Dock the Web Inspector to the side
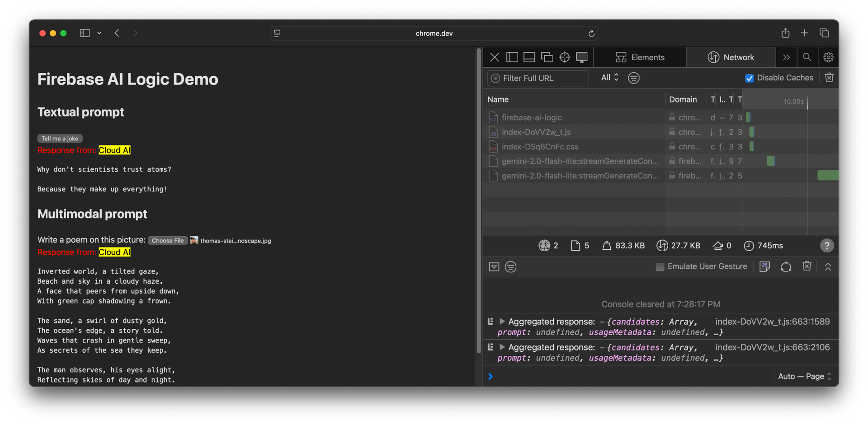 pos(512,57)
